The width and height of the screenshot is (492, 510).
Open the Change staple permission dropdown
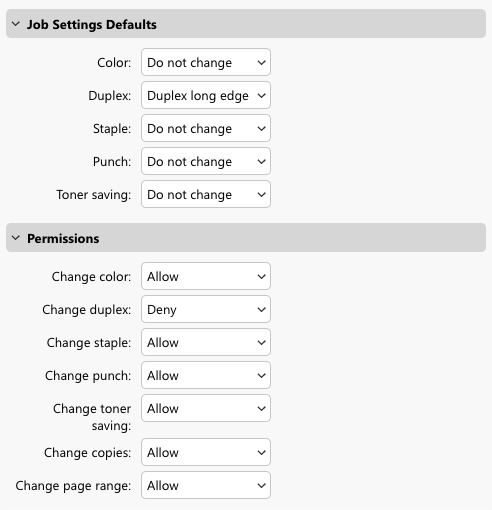[206, 342]
